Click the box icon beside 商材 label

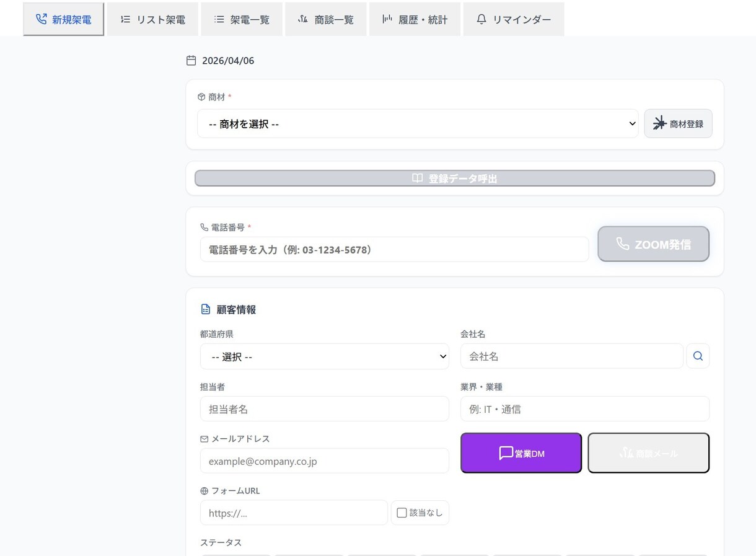click(x=201, y=97)
